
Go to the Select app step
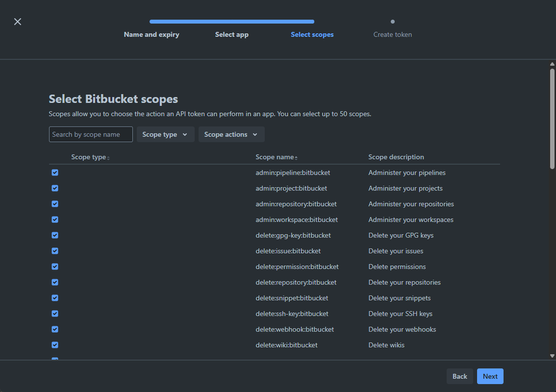[232, 34]
